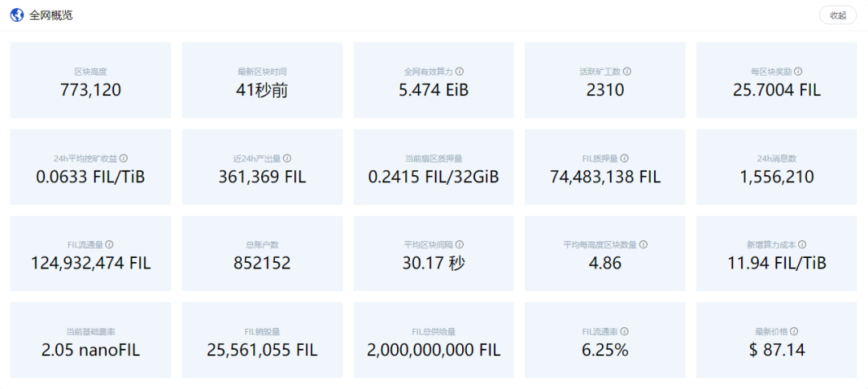This screenshot has width=868, height=389.
Task: Click the 总账户数 852152 value
Action: click(x=262, y=263)
